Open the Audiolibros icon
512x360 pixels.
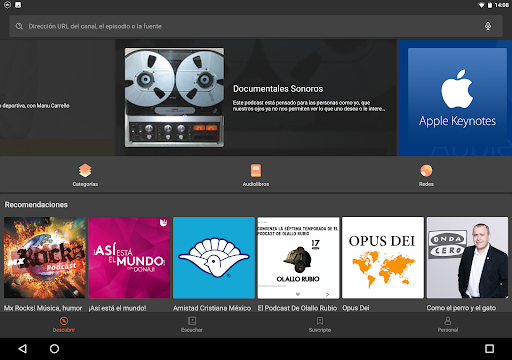pyautogui.click(x=256, y=171)
